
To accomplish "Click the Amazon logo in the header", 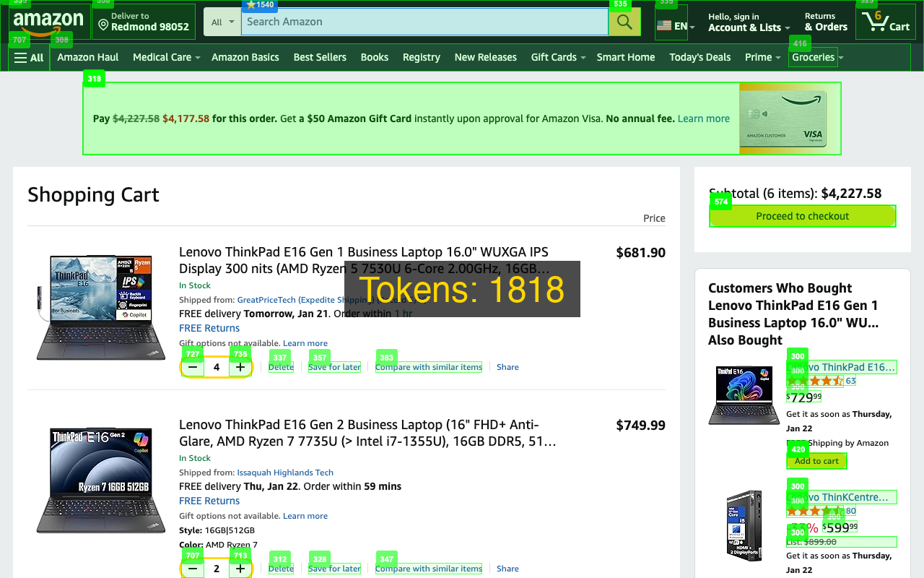I will (48, 22).
